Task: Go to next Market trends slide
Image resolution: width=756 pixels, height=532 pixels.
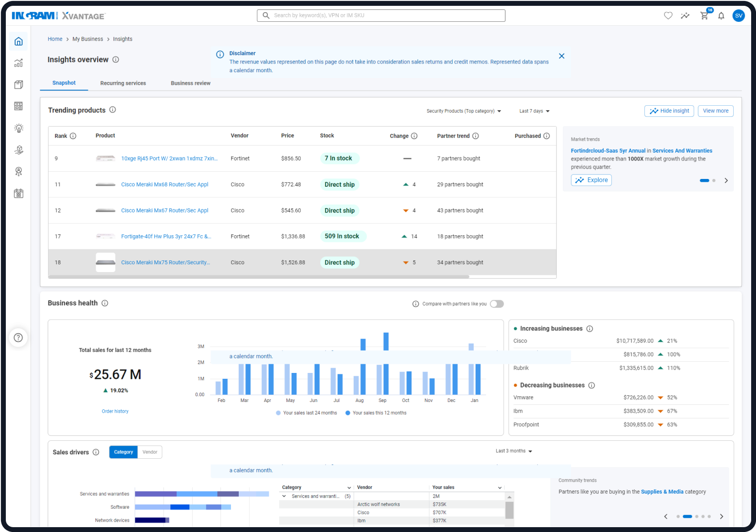Action: [x=726, y=180]
